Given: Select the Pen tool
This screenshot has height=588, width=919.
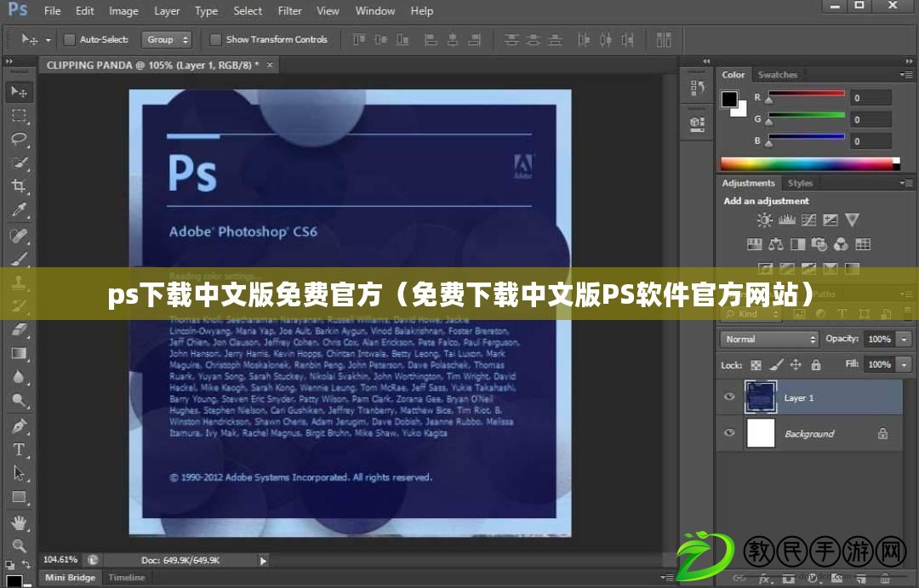Looking at the screenshot, I should coord(19,425).
